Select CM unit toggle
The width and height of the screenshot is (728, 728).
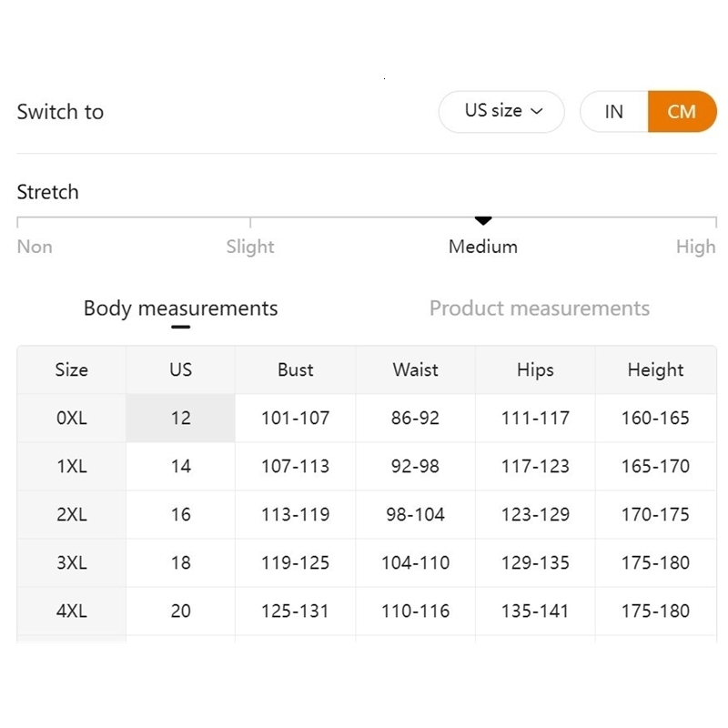pyautogui.click(x=682, y=112)
